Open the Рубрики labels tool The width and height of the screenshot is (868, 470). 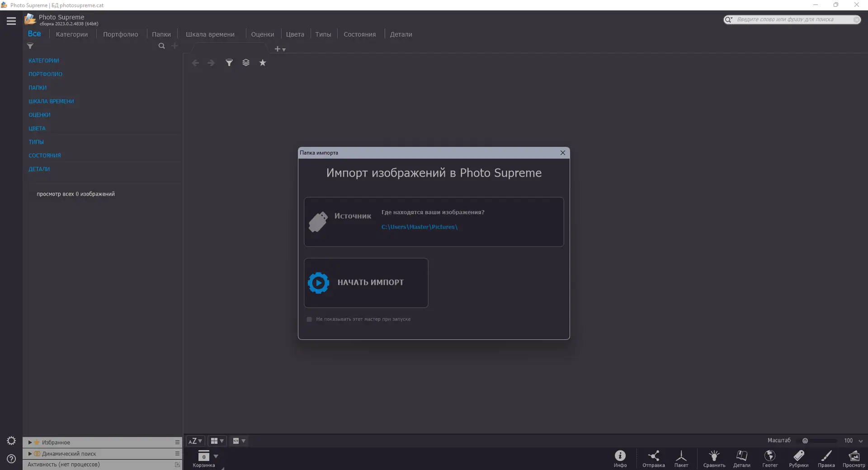coord(799,458)
